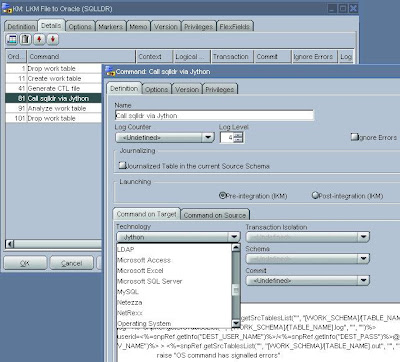
Task: Click the add command table icon
Action: (12, 39)
